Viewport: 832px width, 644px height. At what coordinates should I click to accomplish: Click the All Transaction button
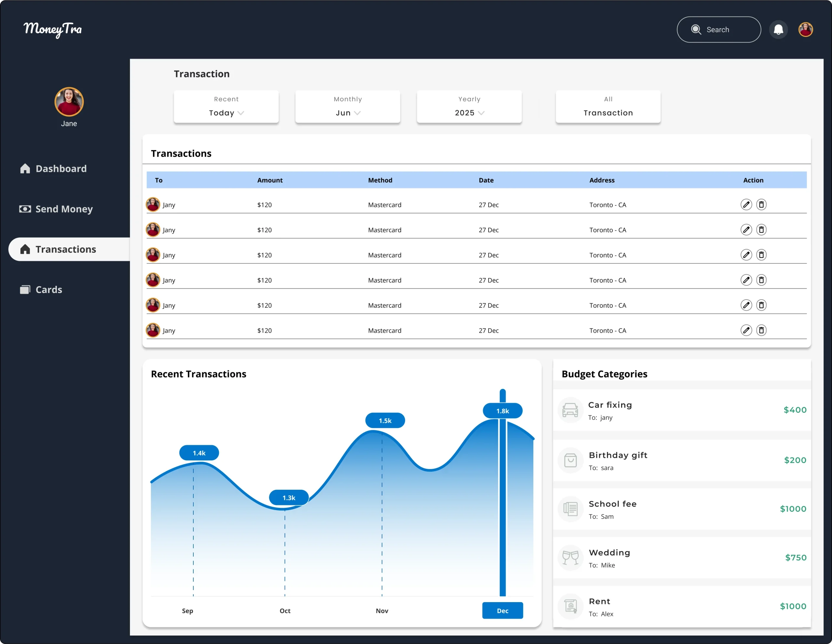coord(608,107)
